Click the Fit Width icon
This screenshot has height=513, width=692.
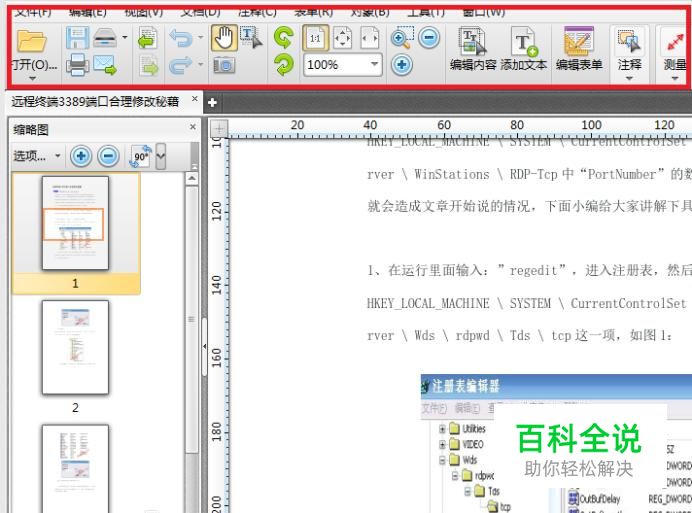coord(370,38)
